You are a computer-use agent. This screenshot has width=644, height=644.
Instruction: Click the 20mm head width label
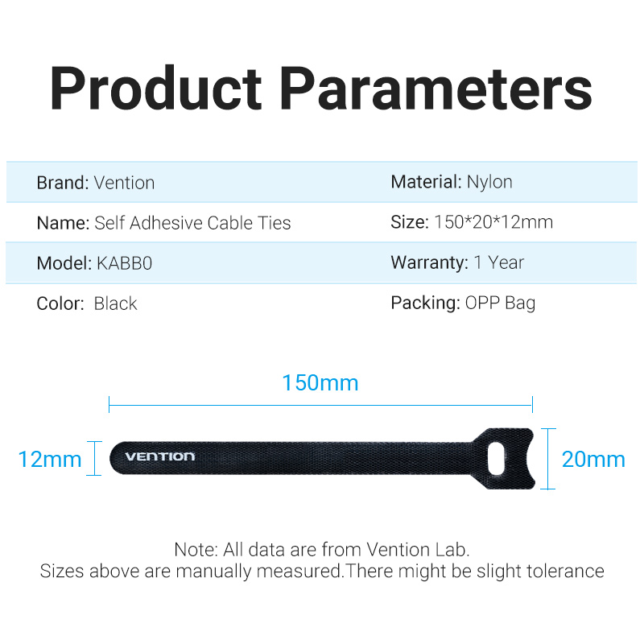click(x=593, y=459)
